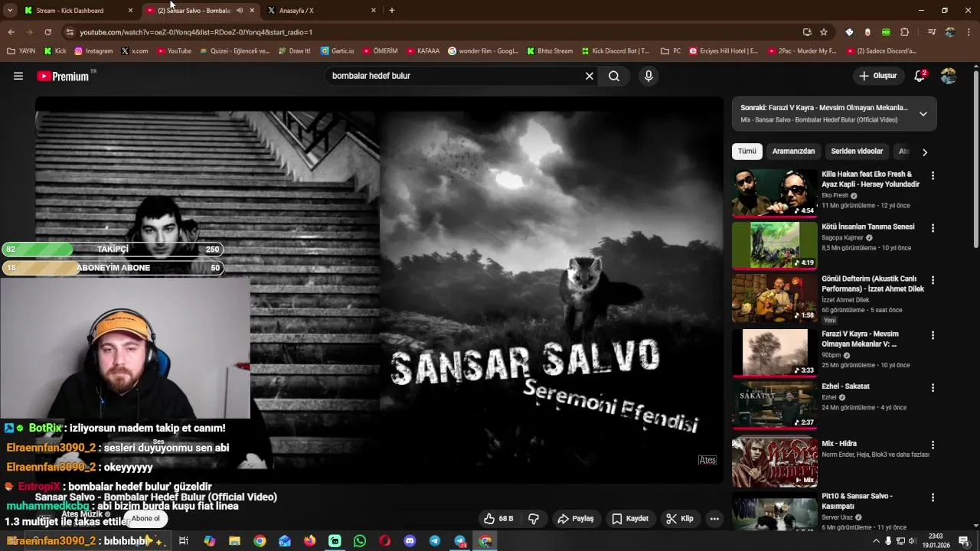The image size is (980, 551).
Task: Share video with Paylaş button
Action: click(576, 518)
